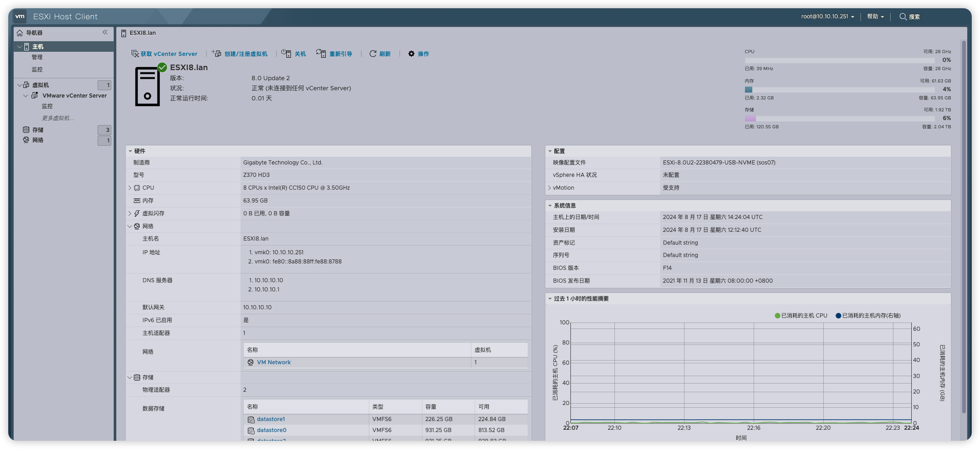Open the Help (帮助) dropdown menu
This screenshot has height=449, width=980.
(876, 16)
